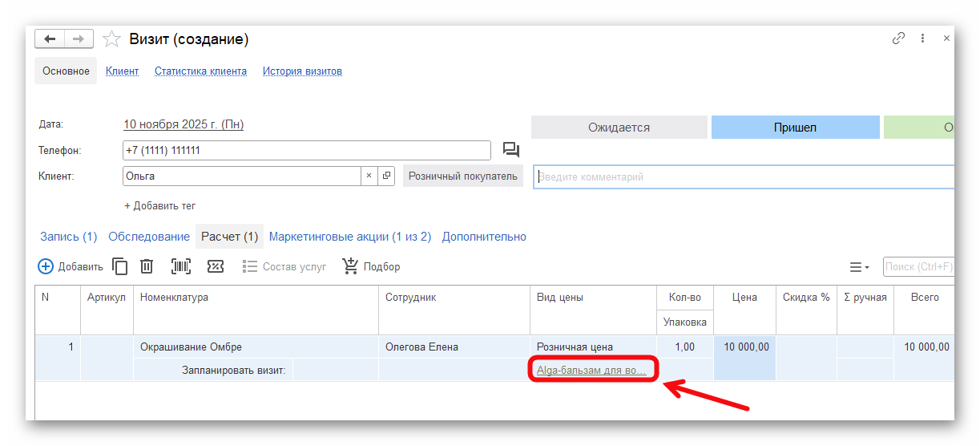Open the list view settings dropdown

click(x=859, y=266)
